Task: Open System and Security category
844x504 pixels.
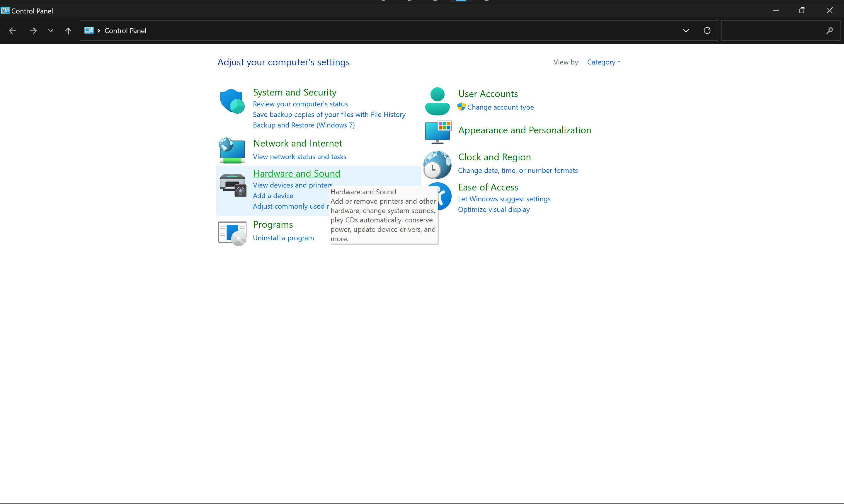Action: tap(295, 92)
